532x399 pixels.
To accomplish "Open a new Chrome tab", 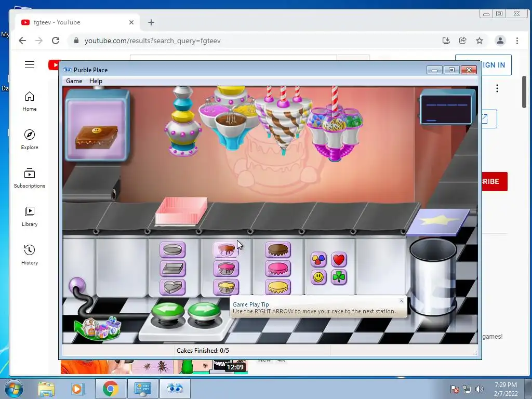I will (151, 22).
